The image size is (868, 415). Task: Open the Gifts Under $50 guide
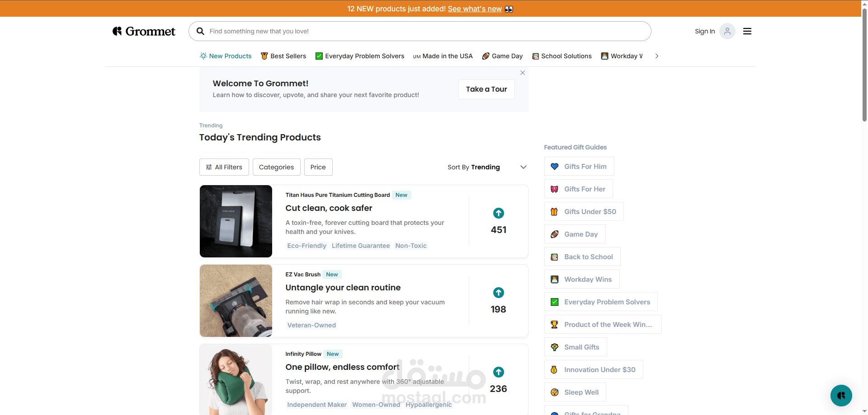584,212
